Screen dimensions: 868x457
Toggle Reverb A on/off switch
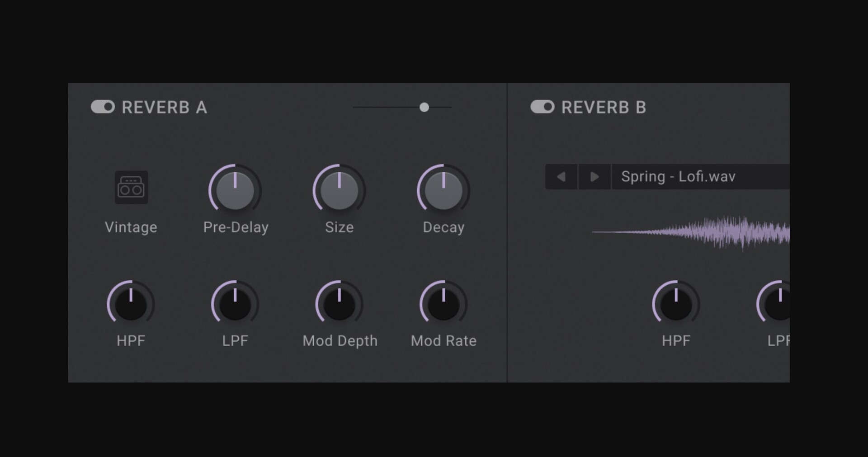[x=103, y=107]
